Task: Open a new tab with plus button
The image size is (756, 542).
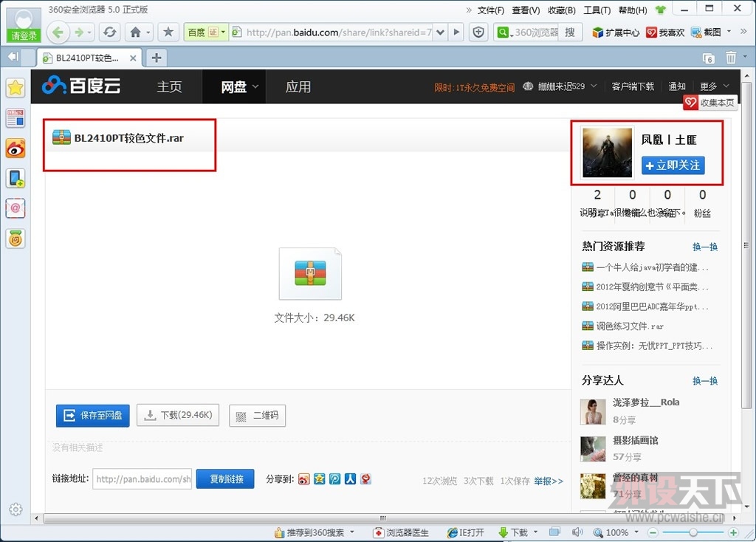Action: tap(157, 58)
